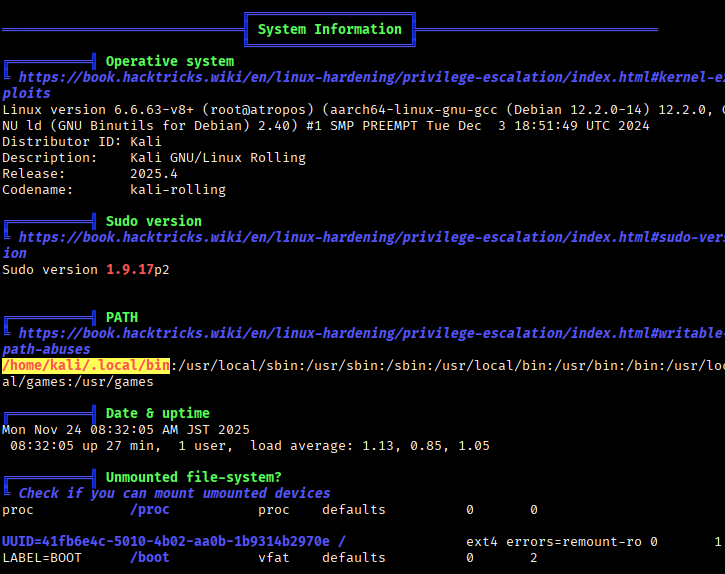Click the Date & uptime heading
Image resolution: width=725 pixels, height=574 pixels.
pos(157,413)
